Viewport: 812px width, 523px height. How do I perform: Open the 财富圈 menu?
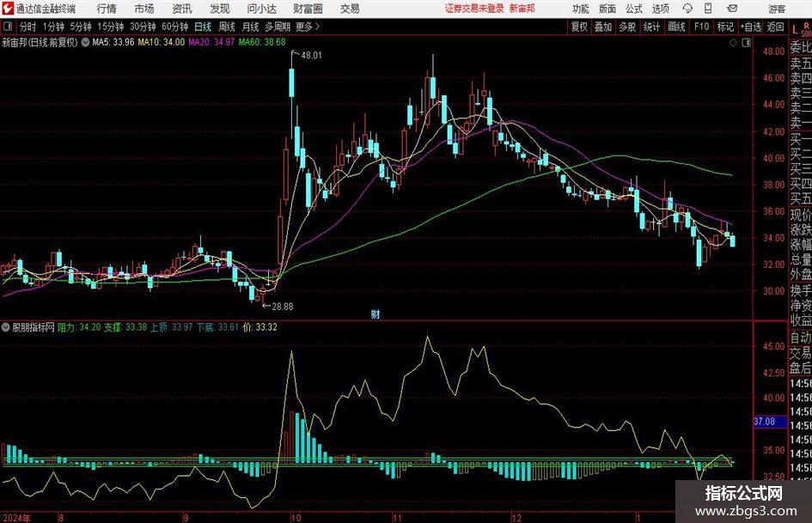308,9
